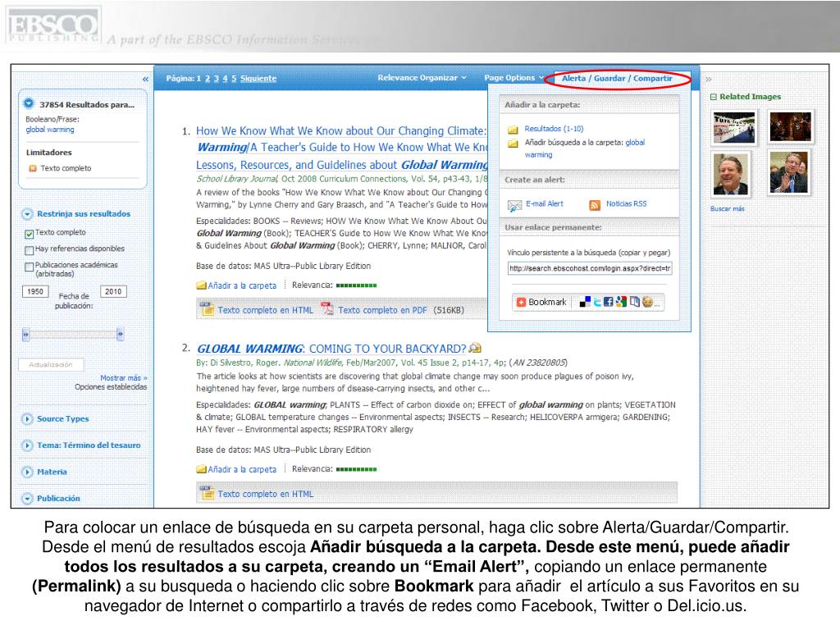Toggle the Publicación facet

(x=27, y=498)
